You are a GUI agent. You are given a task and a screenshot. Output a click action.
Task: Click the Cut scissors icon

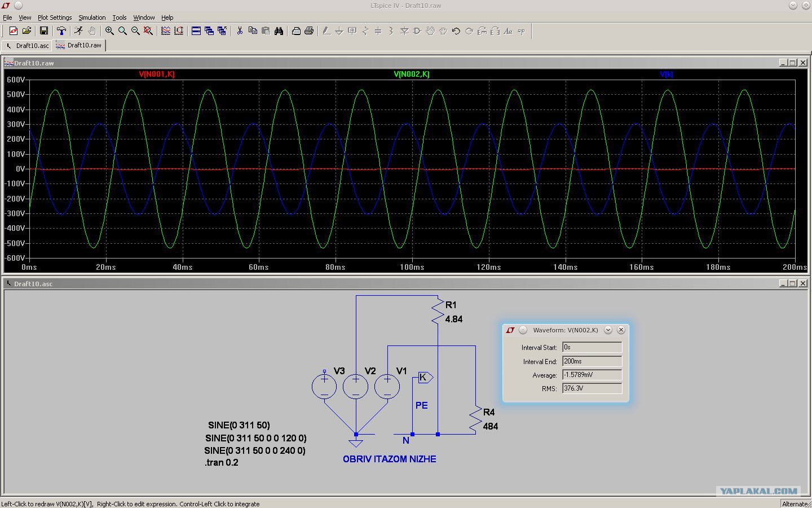coord(240,31)
